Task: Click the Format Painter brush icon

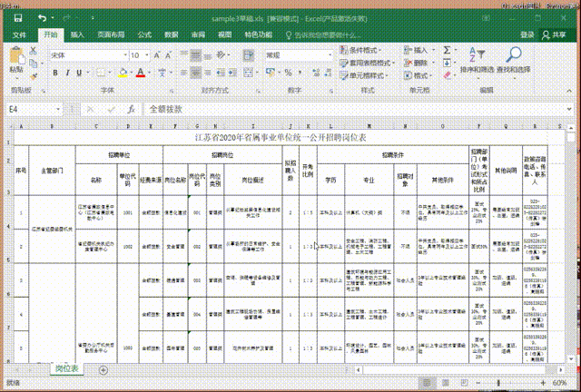Action: pyautogui.click(x=34, y=76)
